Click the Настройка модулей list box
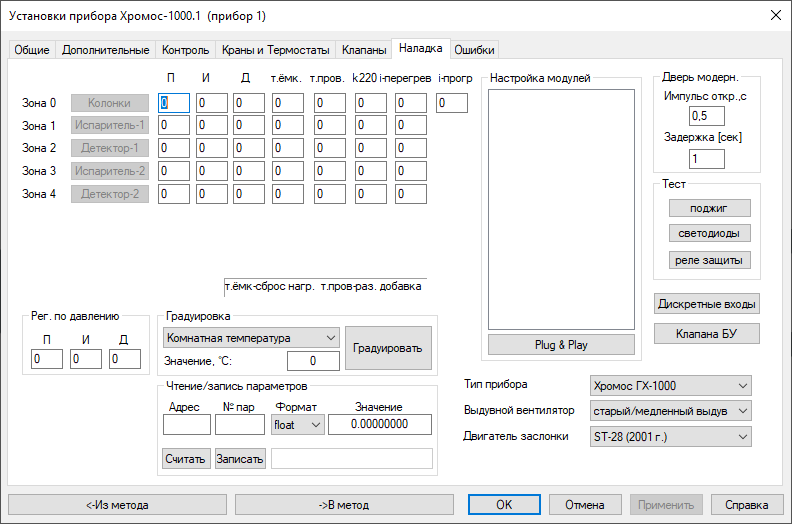This screenshot has width=792, height=524. click(561, 210)
